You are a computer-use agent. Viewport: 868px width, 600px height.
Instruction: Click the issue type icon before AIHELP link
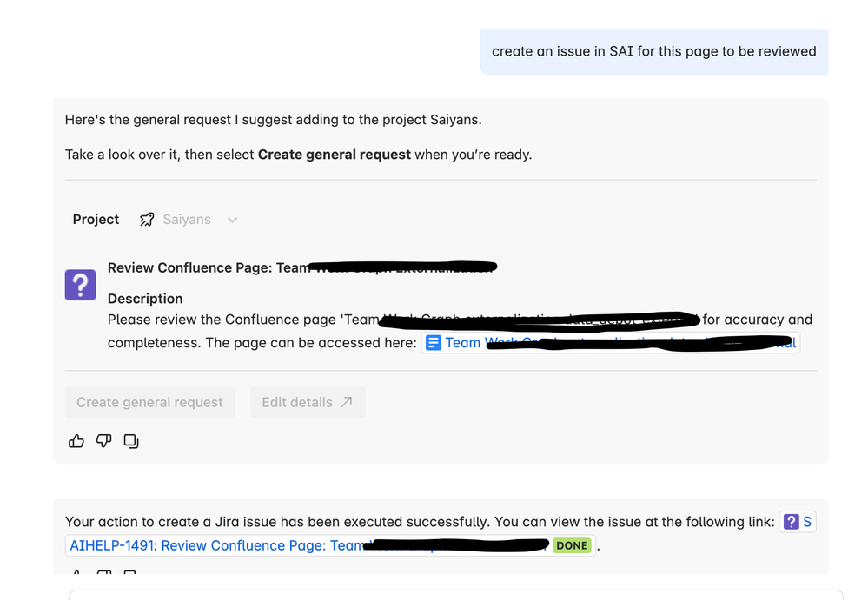click(x=791, y=522)
